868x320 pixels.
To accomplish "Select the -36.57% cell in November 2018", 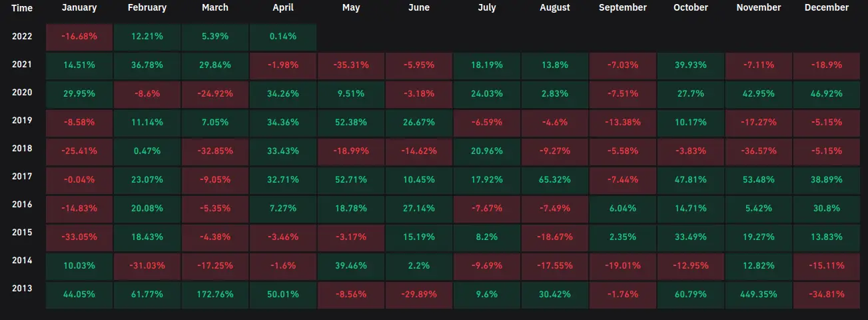I will click(x=758, y=151).
